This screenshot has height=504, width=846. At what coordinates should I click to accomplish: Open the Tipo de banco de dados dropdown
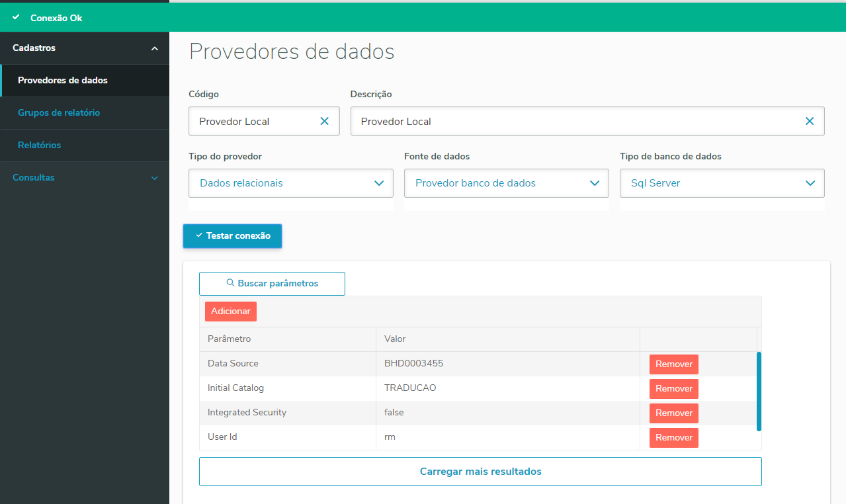pos(722,183)
